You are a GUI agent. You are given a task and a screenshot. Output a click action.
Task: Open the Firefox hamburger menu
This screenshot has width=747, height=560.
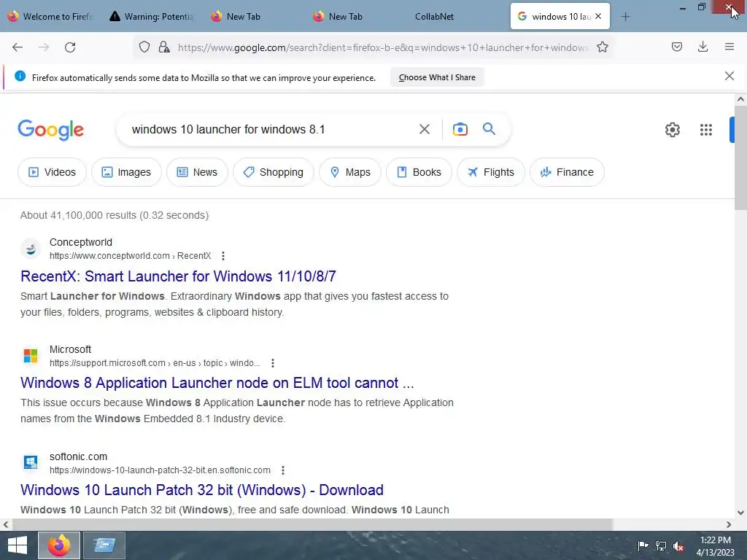click(x=729, y=47)
